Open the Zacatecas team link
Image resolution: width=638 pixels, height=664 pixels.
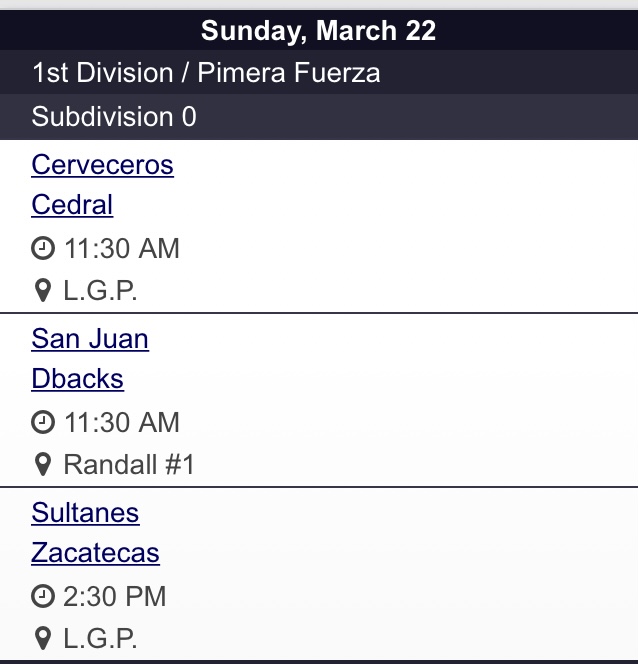95,553
